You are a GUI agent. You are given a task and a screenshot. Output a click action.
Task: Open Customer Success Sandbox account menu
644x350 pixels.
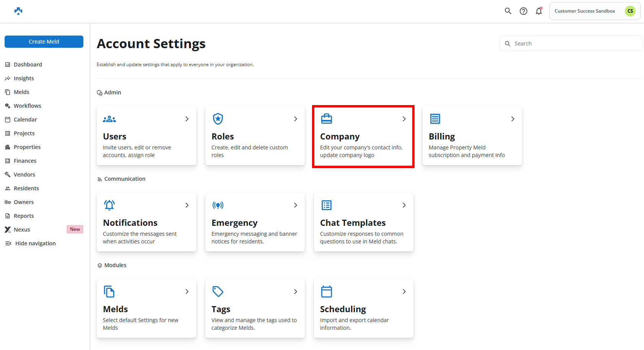coord(595,11)
